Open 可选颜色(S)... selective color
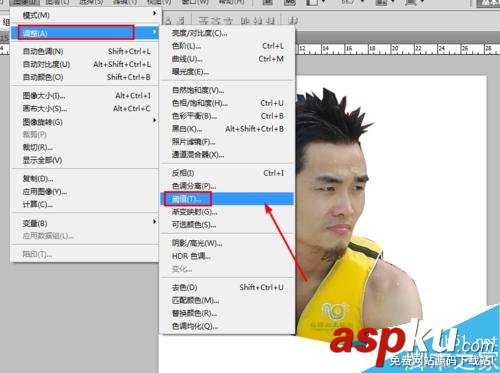This screenshot has height=373, width=500. pyautogui.click(x=227, y=225)
